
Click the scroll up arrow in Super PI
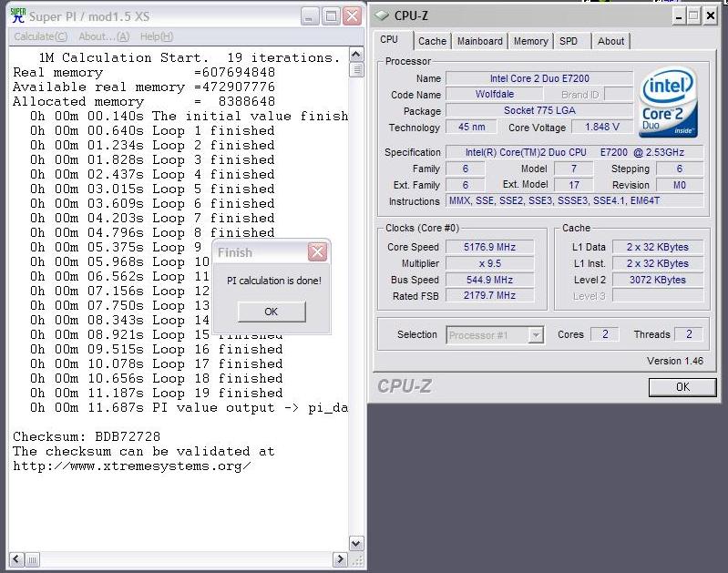point(356,55)
